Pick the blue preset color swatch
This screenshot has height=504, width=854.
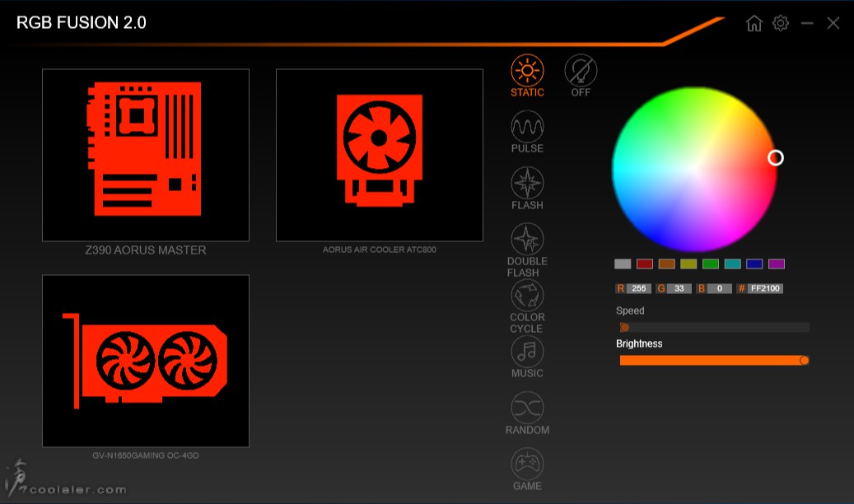click(x=754, y=264)
